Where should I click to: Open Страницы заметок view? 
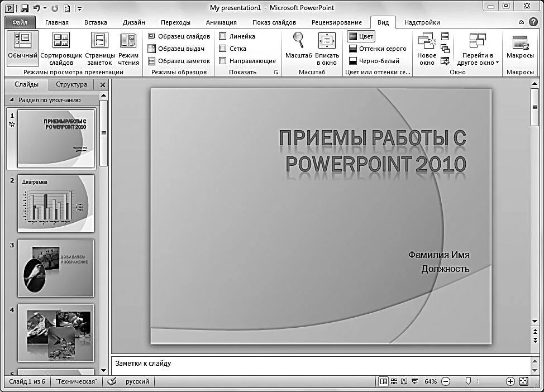point(99,48)
